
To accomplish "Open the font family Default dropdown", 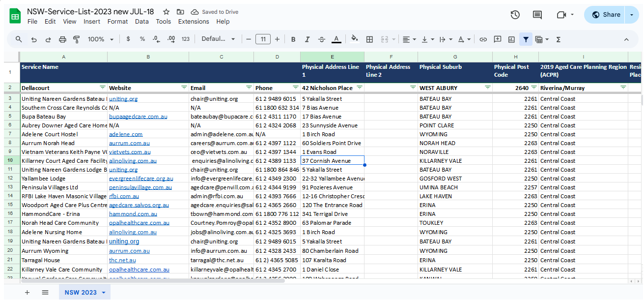I will 218,39.
